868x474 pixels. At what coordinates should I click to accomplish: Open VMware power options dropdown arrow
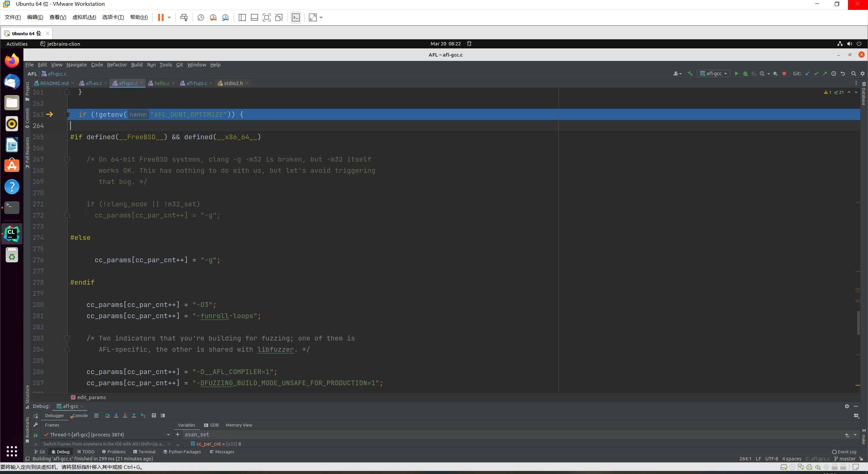click(169, 17)
